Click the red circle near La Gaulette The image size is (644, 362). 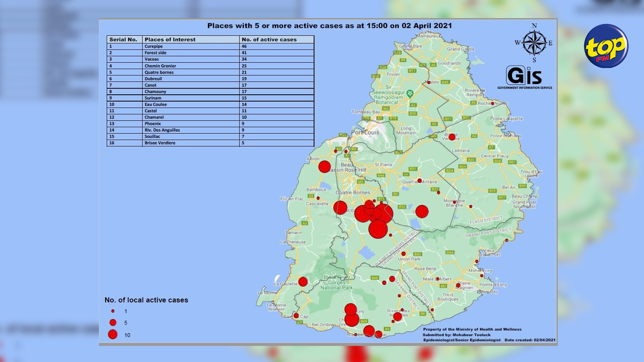click(303, 282)
